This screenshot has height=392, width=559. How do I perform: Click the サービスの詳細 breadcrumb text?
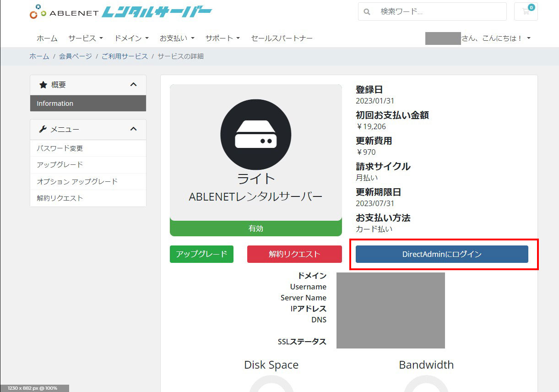pyautogui.click(x=180, y=56)
